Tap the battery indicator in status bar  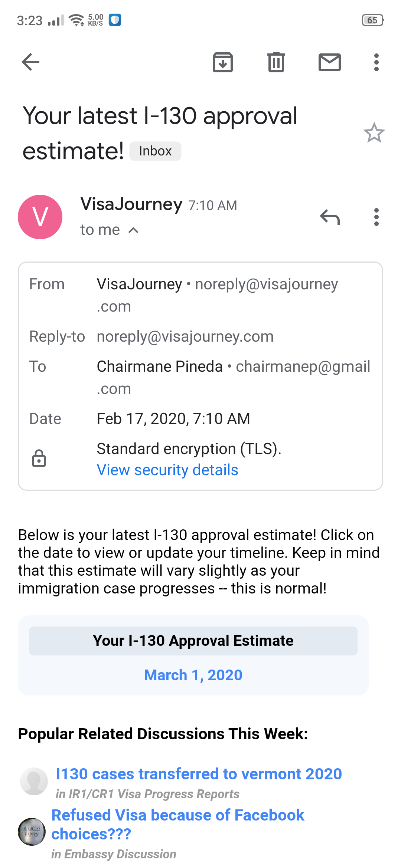tap(373, 20)
